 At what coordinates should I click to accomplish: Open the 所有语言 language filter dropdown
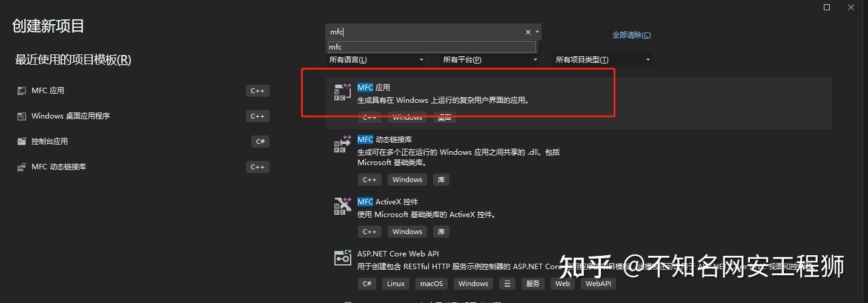tap(376, 60)
